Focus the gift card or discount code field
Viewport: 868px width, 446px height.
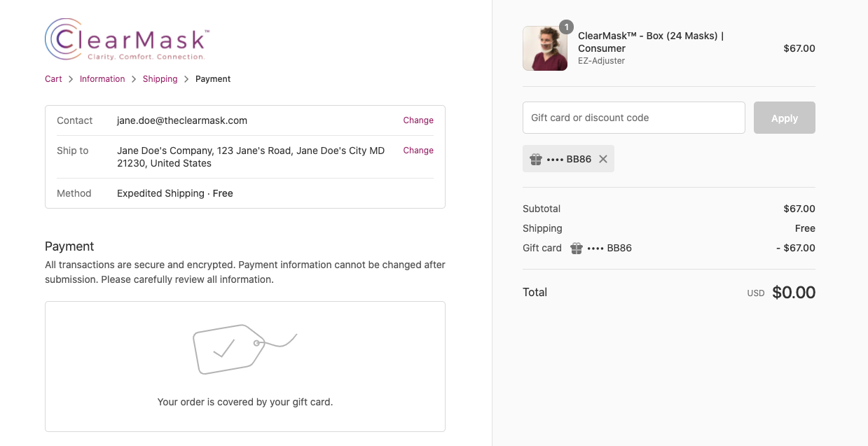tap(633, 118)
